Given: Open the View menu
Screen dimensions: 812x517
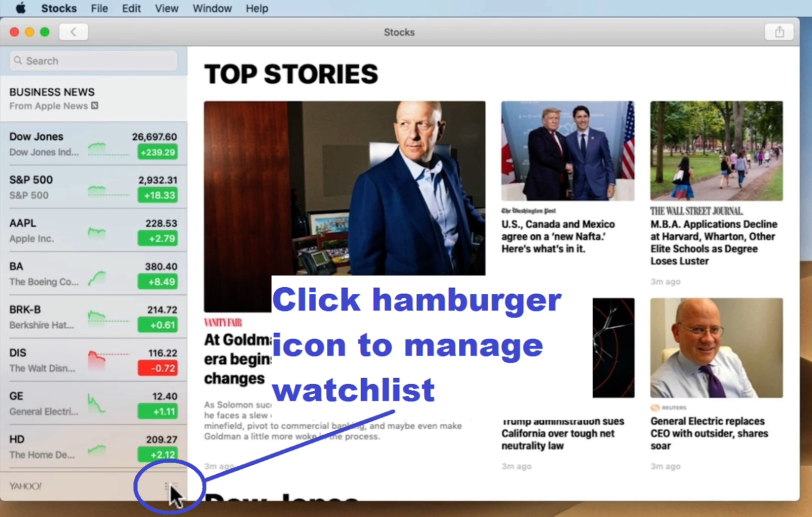Looking at the screenshot, I should pos(166,8).
